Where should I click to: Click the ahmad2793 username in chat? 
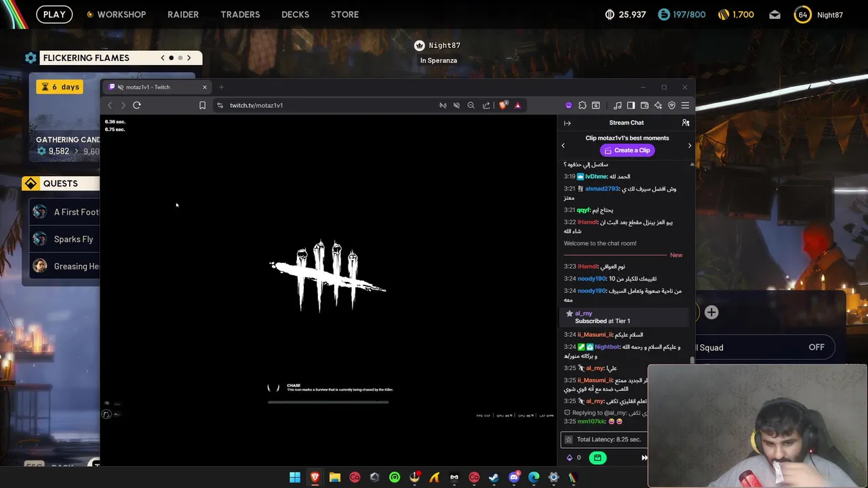602,189
